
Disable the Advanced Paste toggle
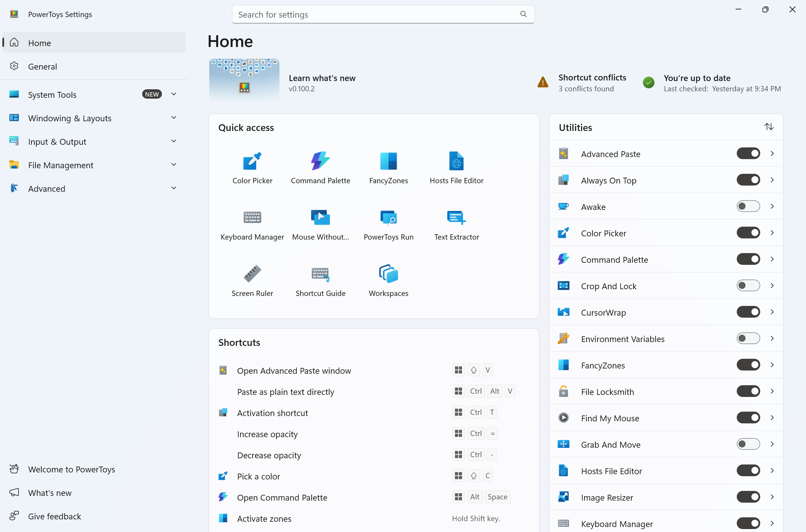[748, 153]
